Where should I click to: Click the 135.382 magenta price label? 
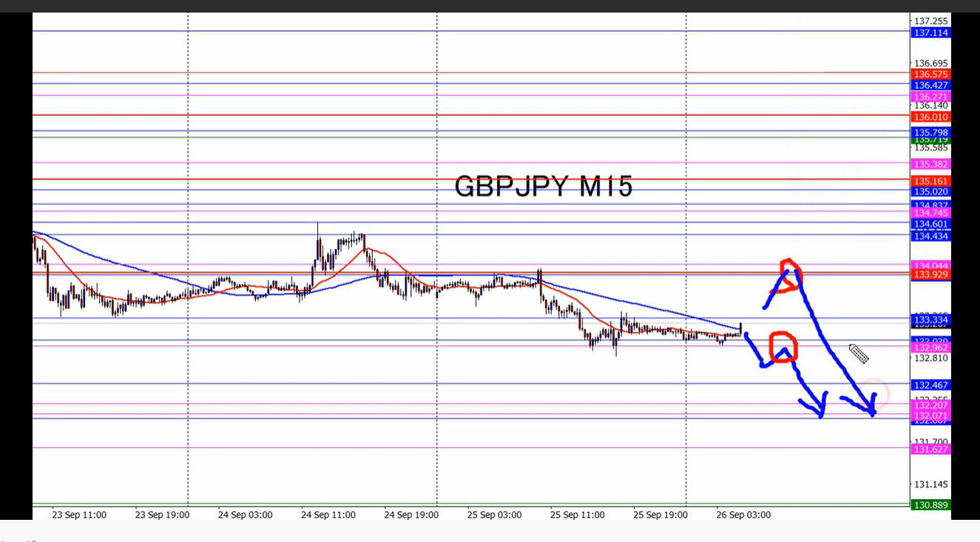click(x=931, y=164)
